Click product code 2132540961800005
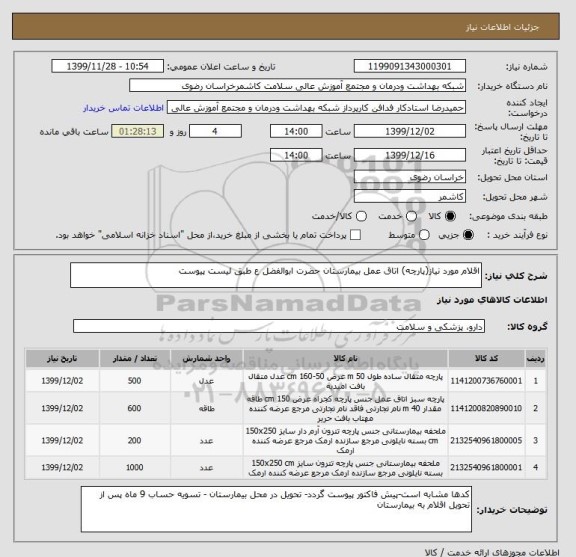The height and width of the screenshot is (557, 576). [x=486, y=440]
